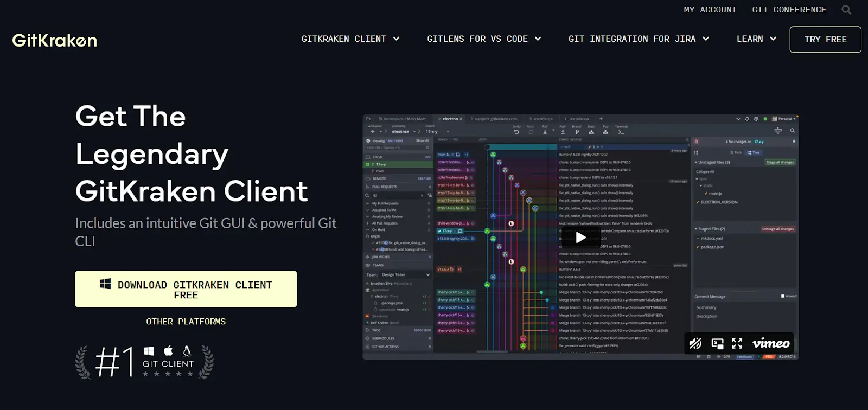Switch file view to Path
This screenshot has height=410, width=868.
736,152
